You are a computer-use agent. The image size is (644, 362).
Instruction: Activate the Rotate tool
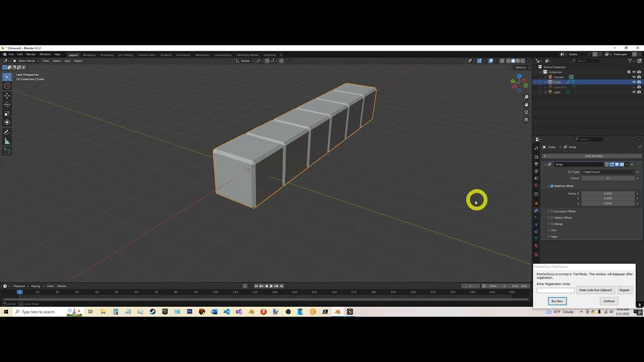click(7, 105)
